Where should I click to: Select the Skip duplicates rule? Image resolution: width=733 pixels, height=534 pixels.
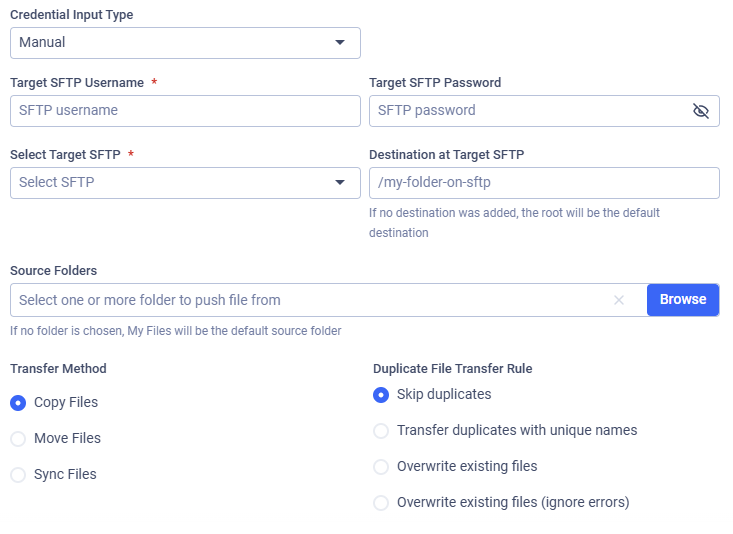pyautogui.click(x=381, y=395)
